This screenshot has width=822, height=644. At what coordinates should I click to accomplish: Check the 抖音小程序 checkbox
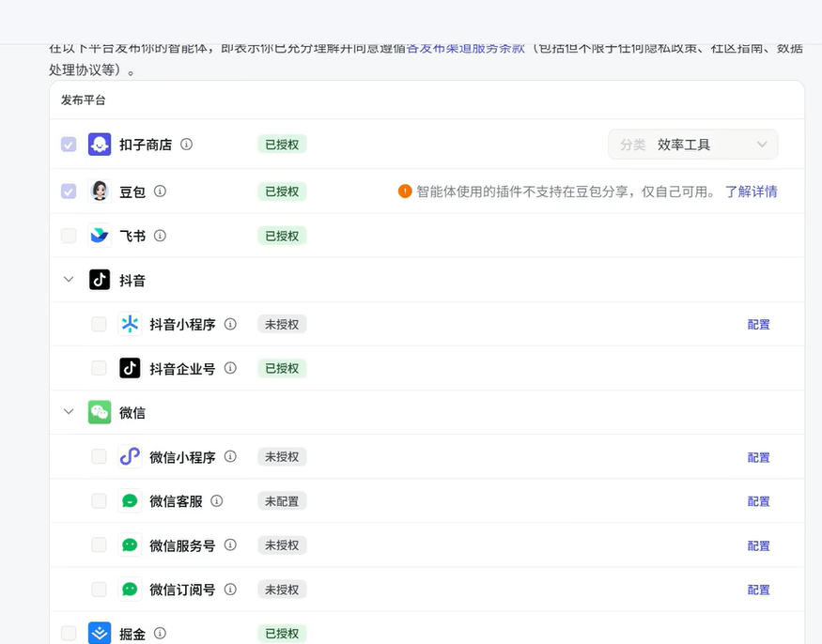tap(99, 324)
